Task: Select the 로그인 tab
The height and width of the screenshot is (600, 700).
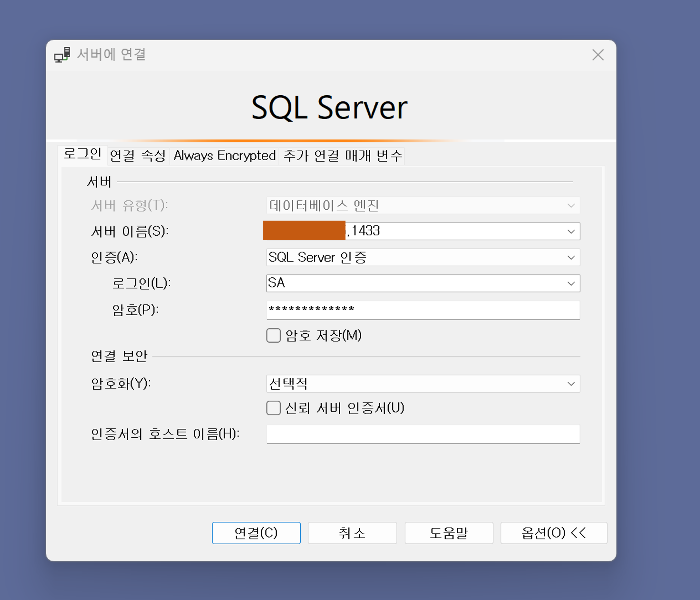Action: pos(83,154)
